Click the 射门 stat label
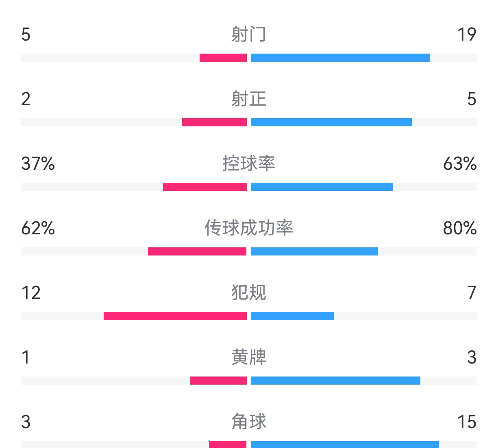This screenshot has height=448, width=496. (248, 35)
